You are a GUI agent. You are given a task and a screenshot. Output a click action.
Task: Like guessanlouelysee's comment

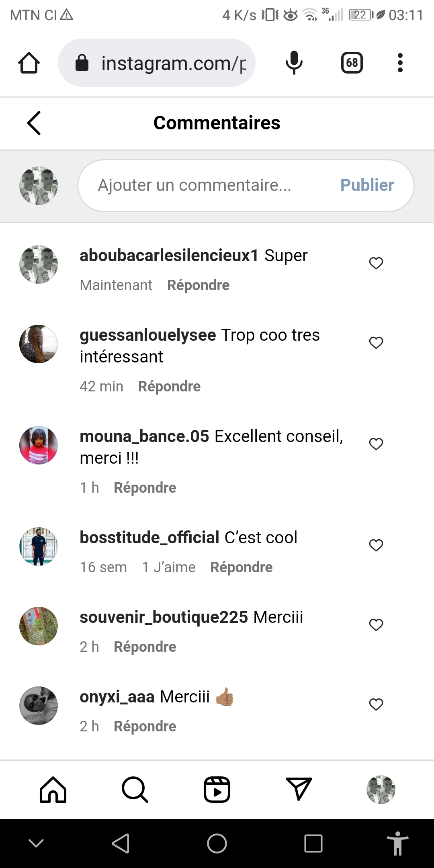[x=376, y=343]
